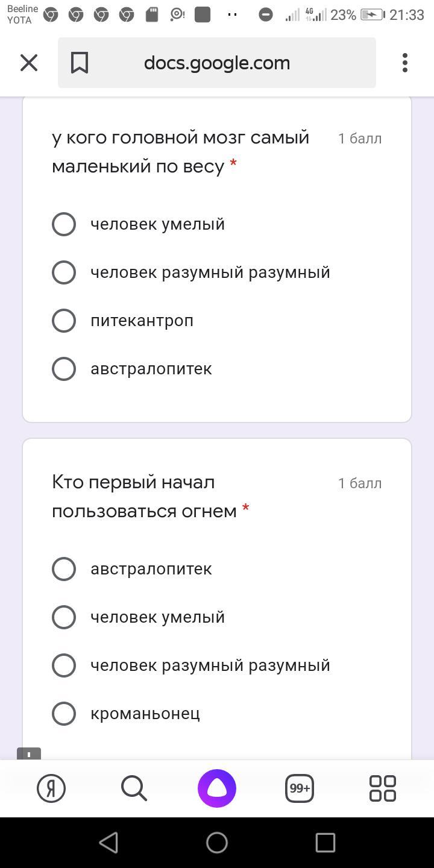Tap the search magnifier icon
The height and width of the screenshot is (868, 434).
134,788
